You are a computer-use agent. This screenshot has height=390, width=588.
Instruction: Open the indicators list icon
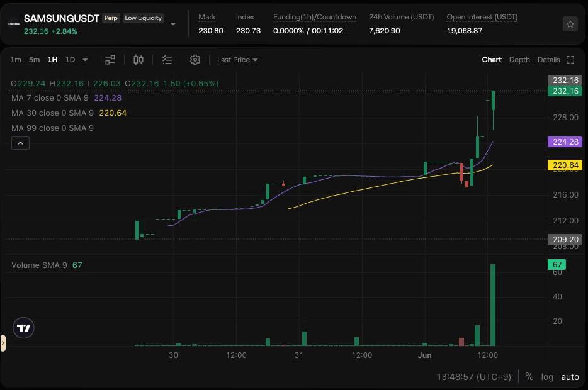coord(167,60)
